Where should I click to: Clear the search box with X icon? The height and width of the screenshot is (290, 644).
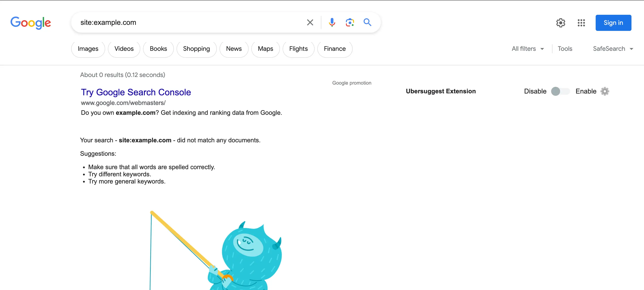pos(310,23)
